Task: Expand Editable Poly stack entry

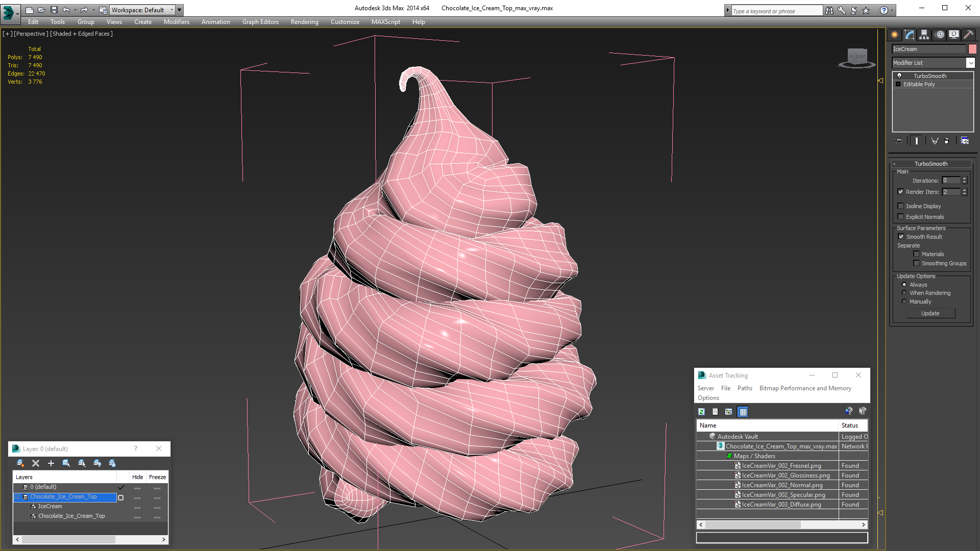Action: click(898, 84)
